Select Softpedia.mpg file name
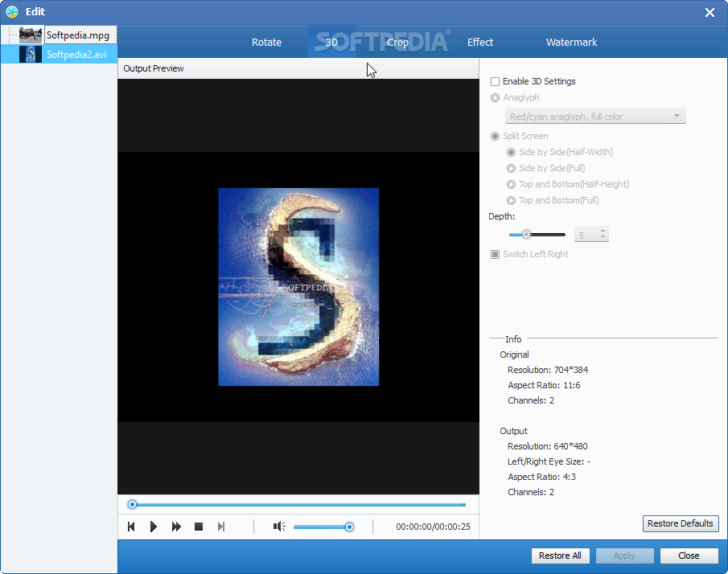This screenshot has height=574, width=728. pyautogui.click(x=78, y=35)
